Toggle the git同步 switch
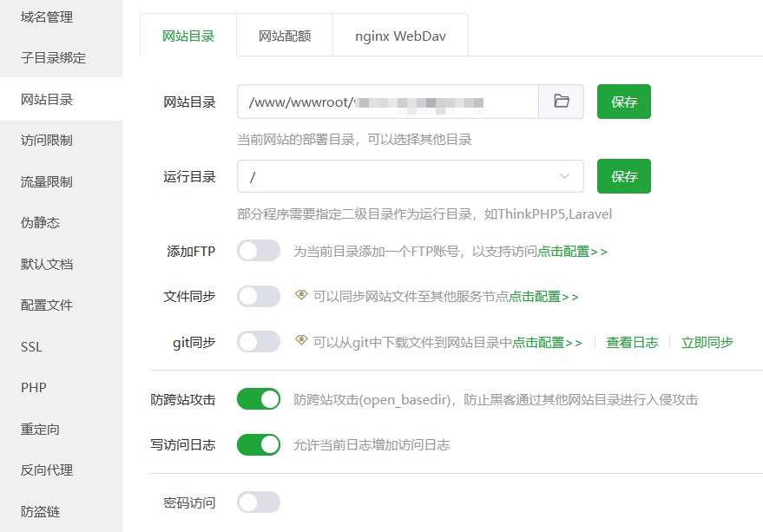763x532 pixels. 259,342
